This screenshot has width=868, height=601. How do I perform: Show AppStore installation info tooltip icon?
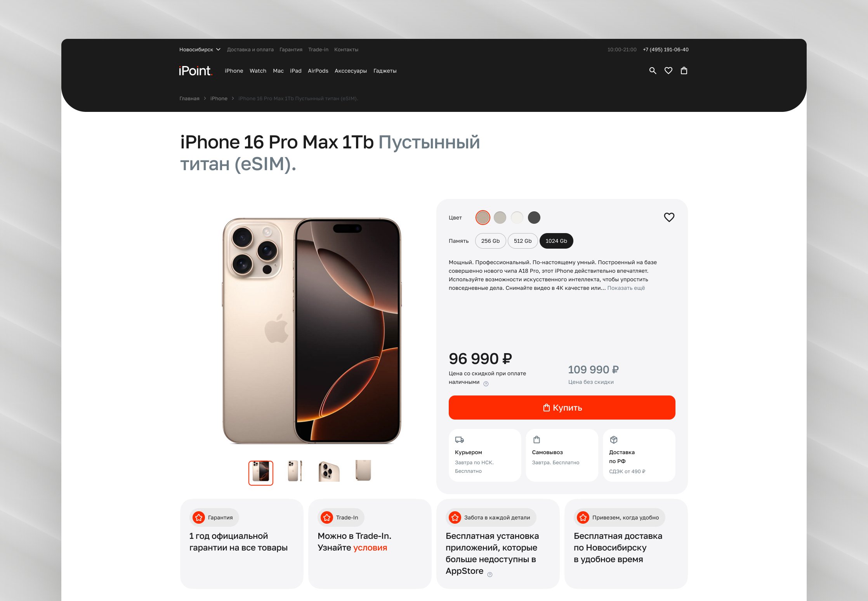pyautogui.click(x=490, y=575)
